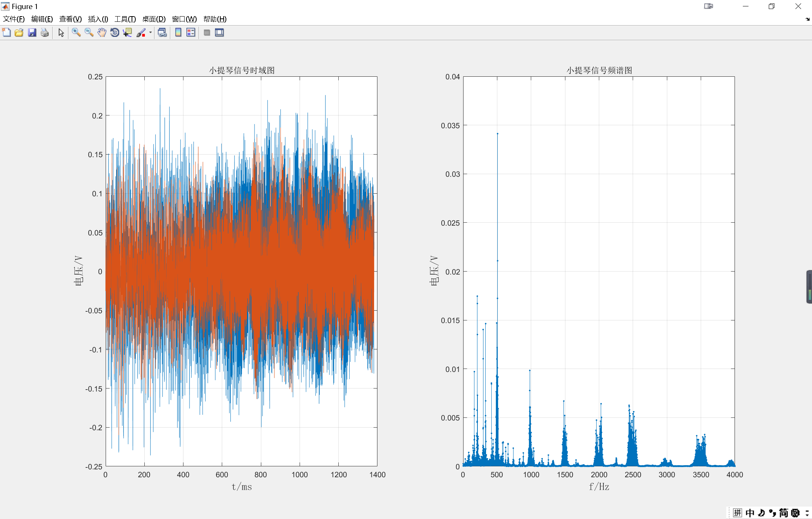Image resolution: width=812 pixels, height=519 pixels.
Task: Click the New Figure icon
Action: click(6, 33)
